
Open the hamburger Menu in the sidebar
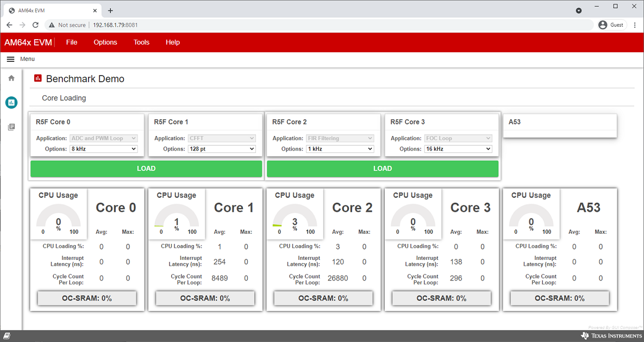click(x=10, y=59)
